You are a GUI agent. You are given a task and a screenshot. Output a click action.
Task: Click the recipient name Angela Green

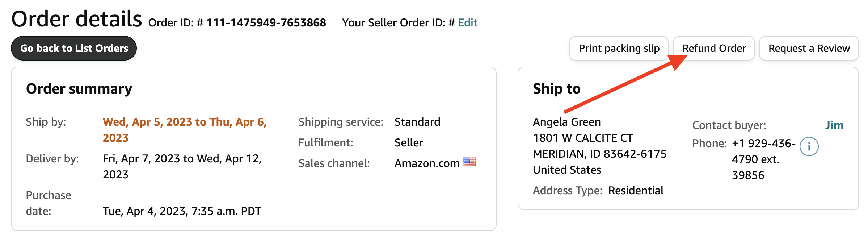[567, 122]
